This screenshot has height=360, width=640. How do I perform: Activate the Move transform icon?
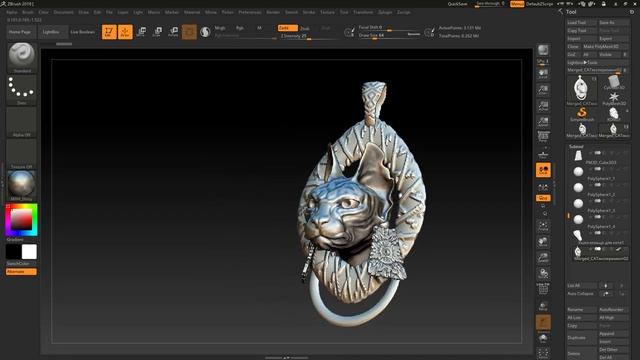[141, 32]
